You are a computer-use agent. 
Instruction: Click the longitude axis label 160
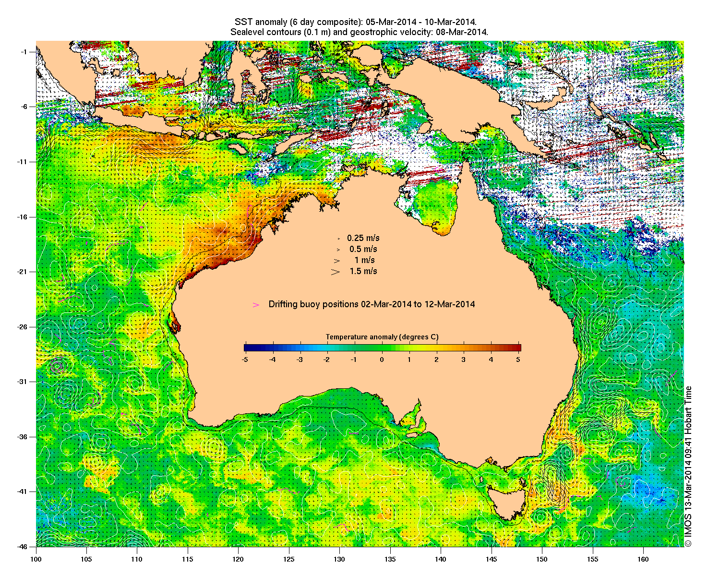pos(643,559)
